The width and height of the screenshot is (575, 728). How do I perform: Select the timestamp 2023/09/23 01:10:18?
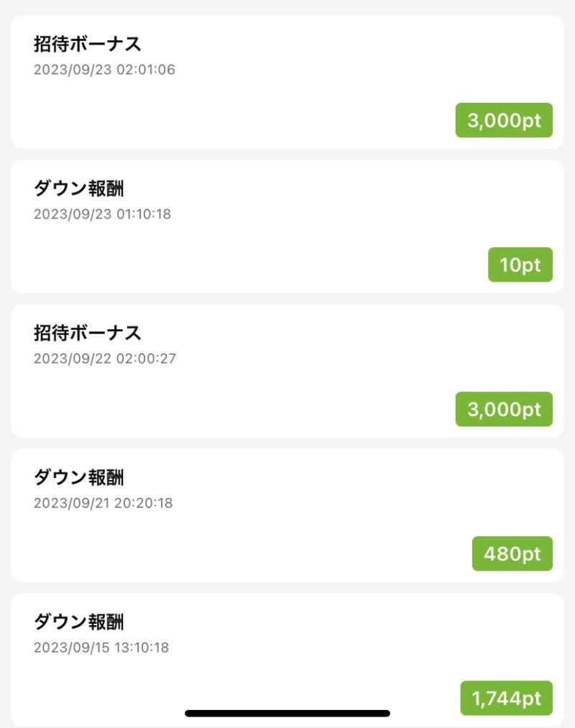pyautogui.click(x=102, y=214)
